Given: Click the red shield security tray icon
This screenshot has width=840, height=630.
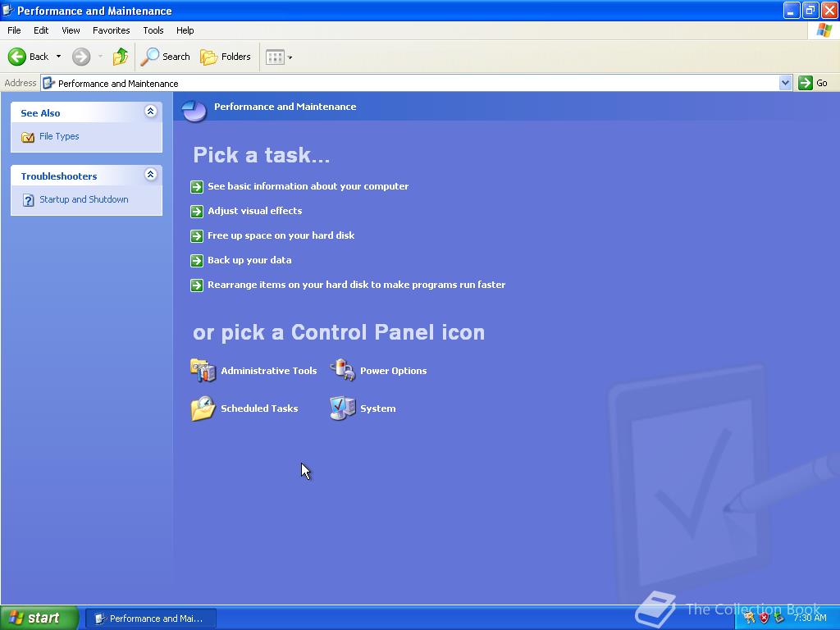Looking at the screenshot, I should [765, 618].
